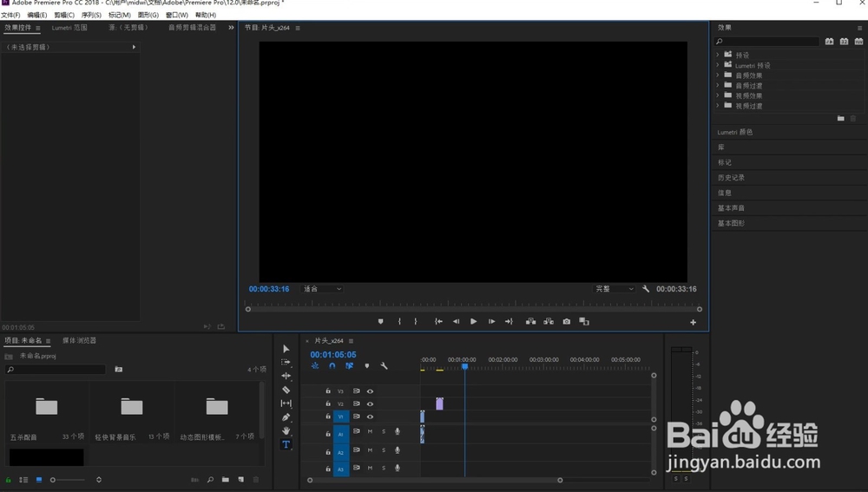
Task: Play the sequence in program monitor
Action: [x=473, y=322]
